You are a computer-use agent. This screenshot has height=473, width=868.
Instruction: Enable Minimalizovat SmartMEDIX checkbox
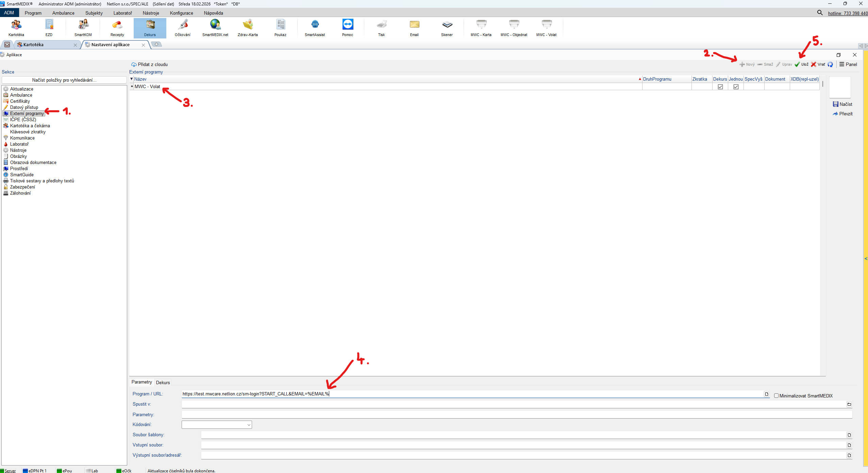point(777,395)
